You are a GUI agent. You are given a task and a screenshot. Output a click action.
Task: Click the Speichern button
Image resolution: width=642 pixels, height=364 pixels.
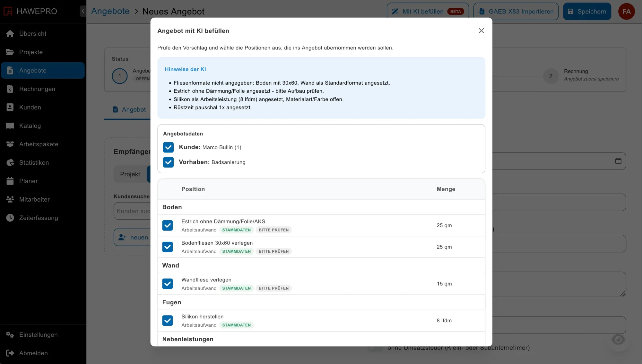(x=587, y=12)
